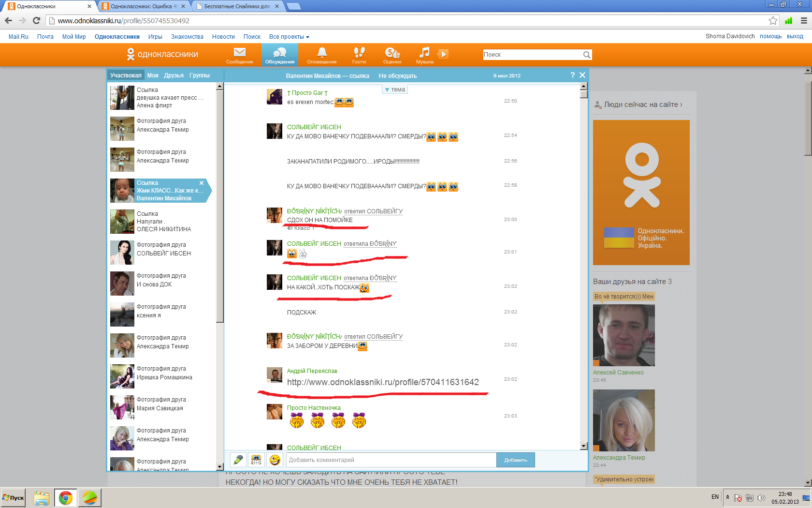Image resolution: width=812 pixels, height=508 pixels.
Task: Click the green bars extension icon
Action: 789,20
